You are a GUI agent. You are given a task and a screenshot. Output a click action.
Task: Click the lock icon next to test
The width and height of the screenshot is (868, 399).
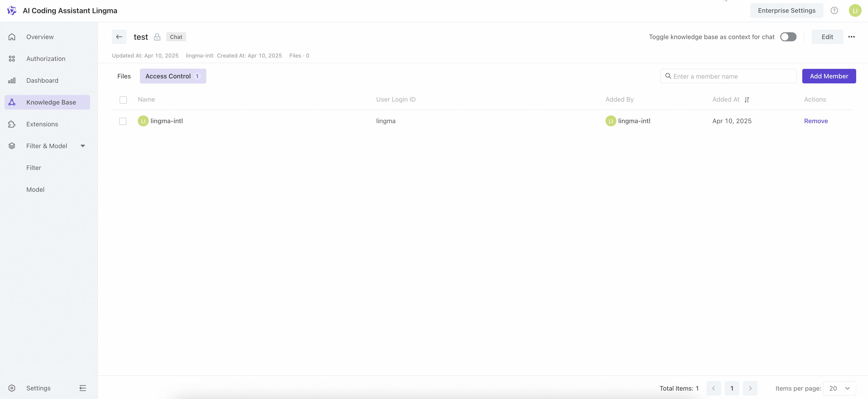point(157,37)
